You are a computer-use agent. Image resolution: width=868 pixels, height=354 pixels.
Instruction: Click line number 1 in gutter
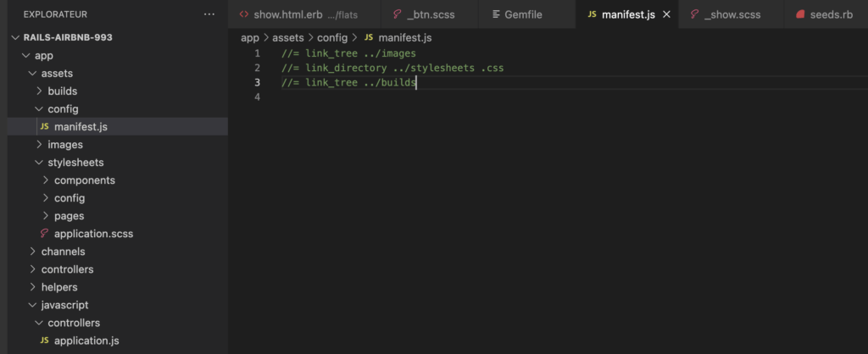click(x=257, y=53)
